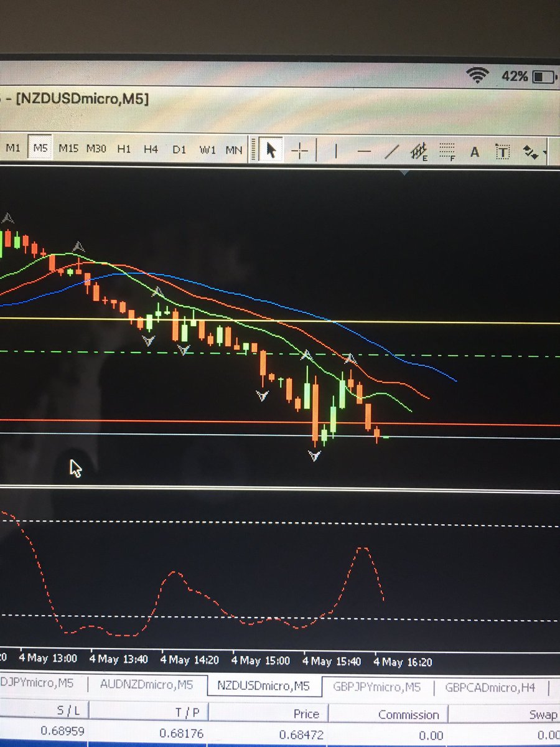
Task: Choose the vertical line drawing tool
Action: click(336, 151)
